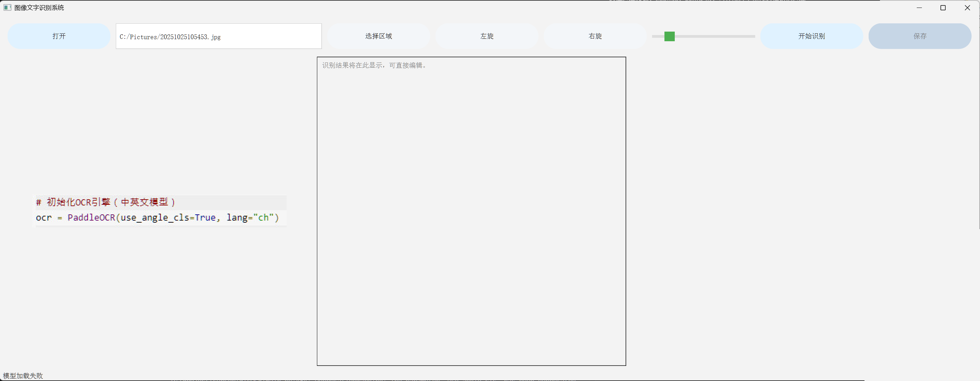
Task: Click the PaddleOCR code line in preview
Action: coord(157,217)
